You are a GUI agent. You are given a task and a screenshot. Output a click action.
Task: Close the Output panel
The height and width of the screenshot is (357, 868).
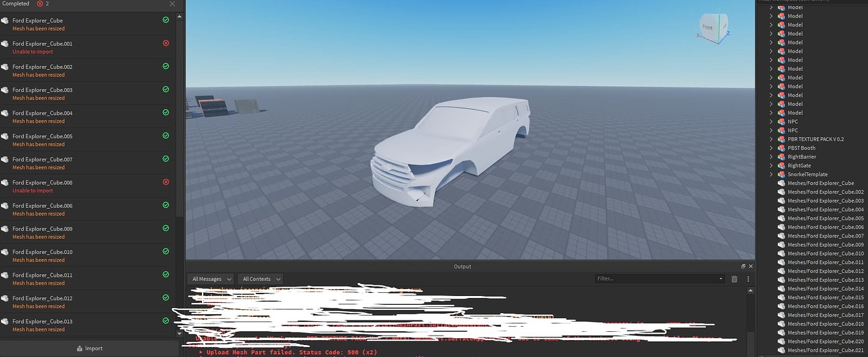[750, 266]
